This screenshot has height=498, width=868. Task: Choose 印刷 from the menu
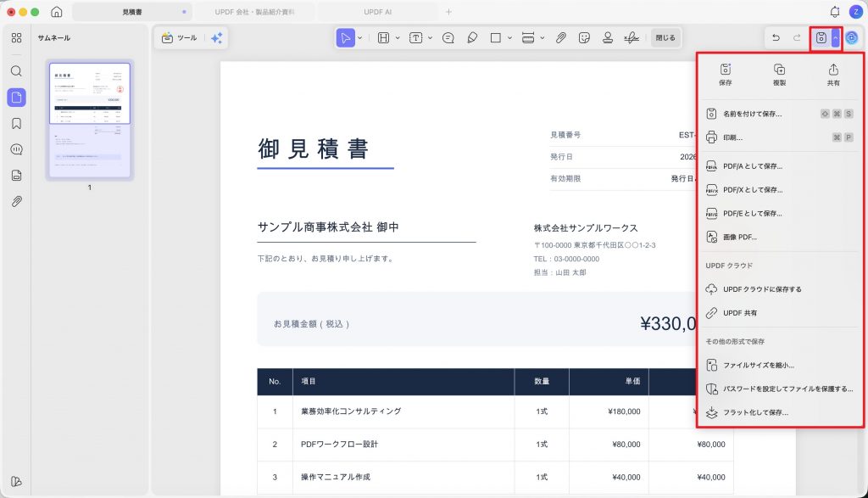click(x=780, y=137)
